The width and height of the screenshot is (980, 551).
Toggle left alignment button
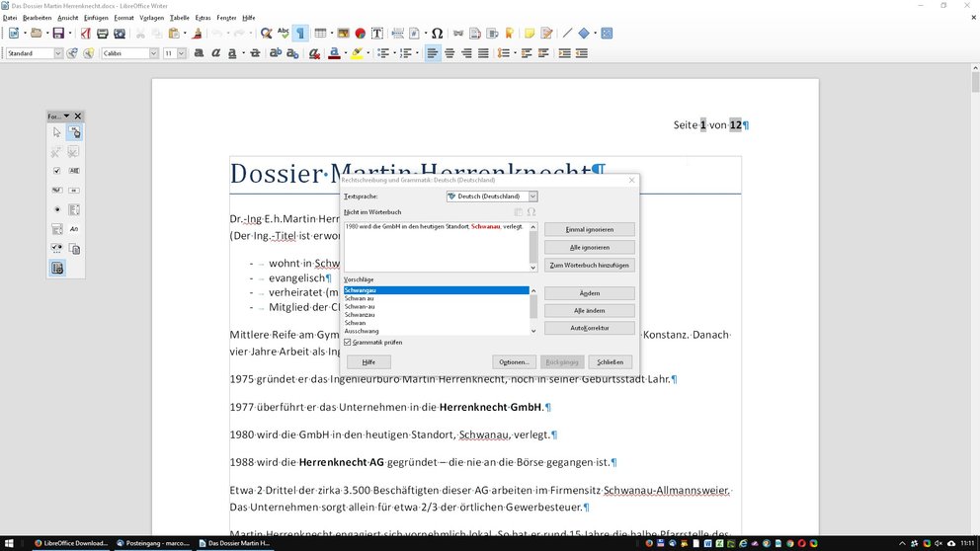pos(433,53)
